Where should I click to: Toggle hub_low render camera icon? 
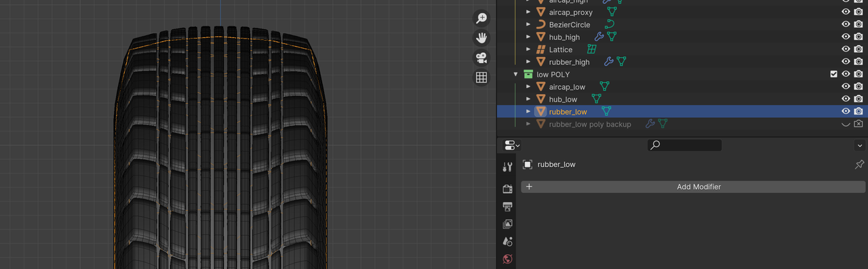(859, 99)
